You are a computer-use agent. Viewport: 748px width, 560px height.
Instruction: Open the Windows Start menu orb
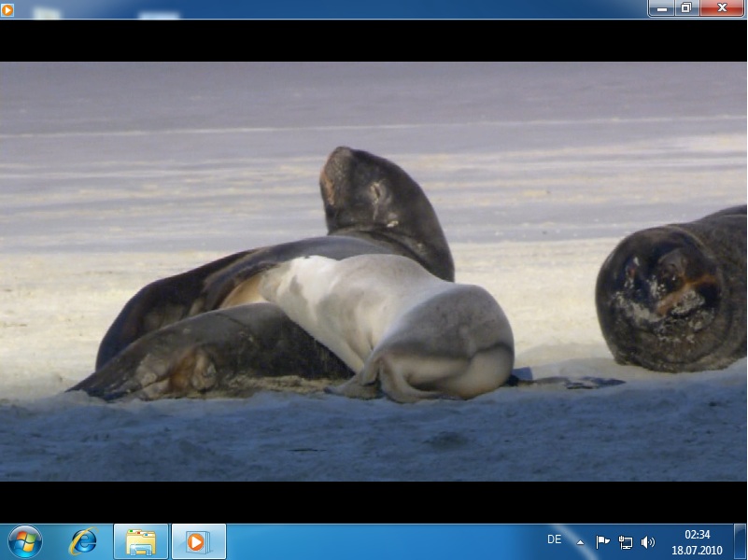point(24,541)
